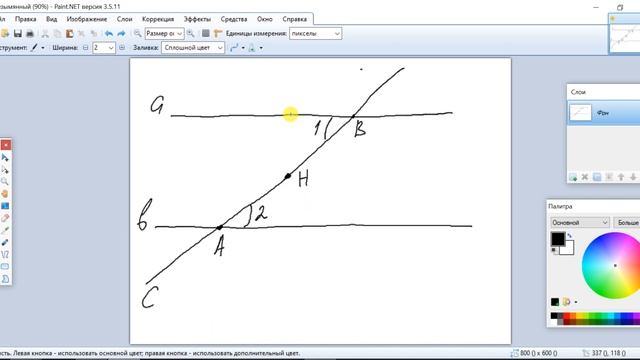Move layer up arrow in Layers panel
640x360 pixels.
(621, 177)
